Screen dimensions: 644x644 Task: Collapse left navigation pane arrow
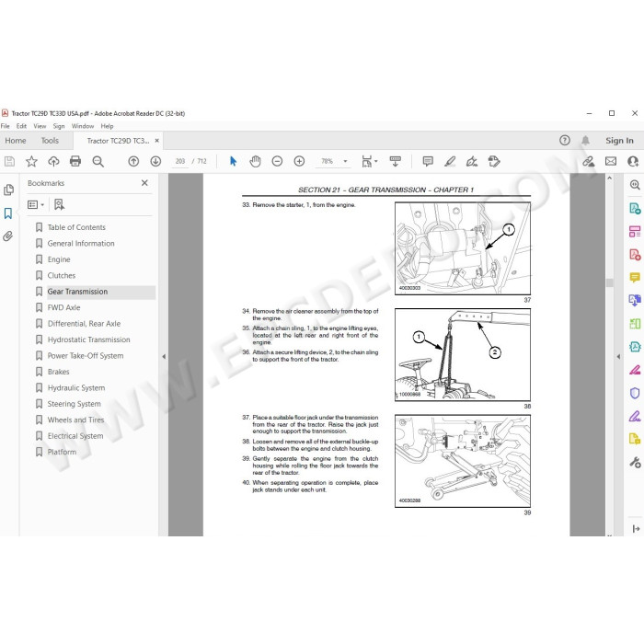coord(164,357)
